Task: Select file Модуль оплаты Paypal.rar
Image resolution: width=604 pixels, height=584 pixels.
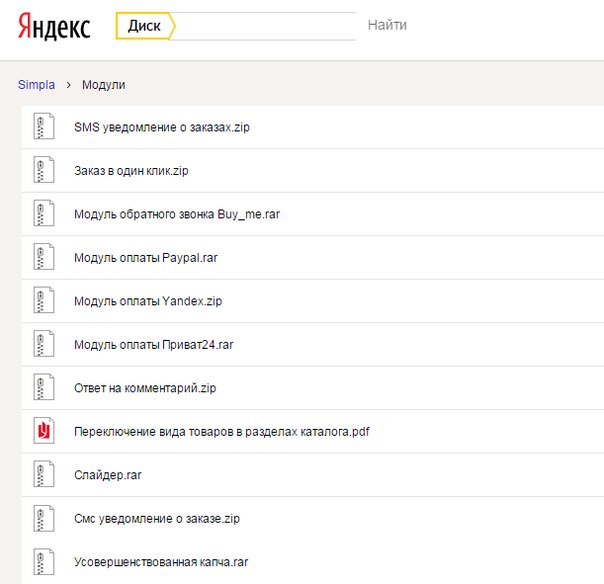Action: click(x=146, y=257)
